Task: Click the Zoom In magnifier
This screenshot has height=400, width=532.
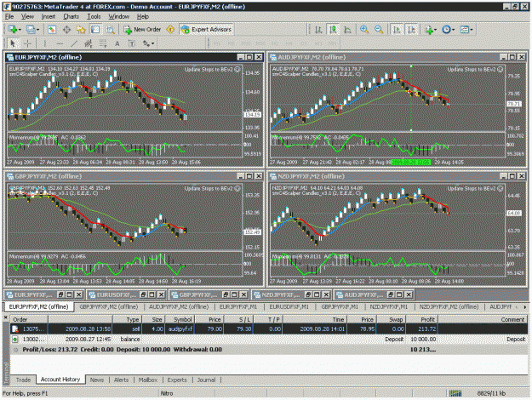Action: pos(364,30)
